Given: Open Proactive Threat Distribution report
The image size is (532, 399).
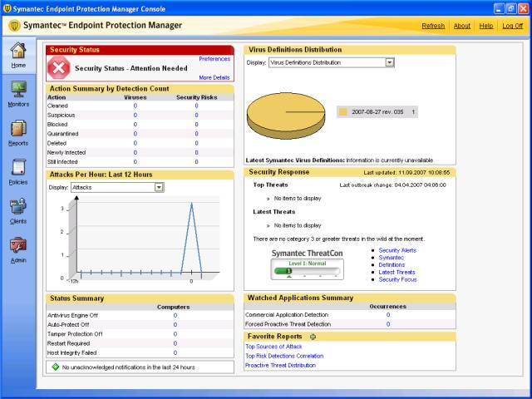Looking at the screenshot, I should (x=280, y=366).
